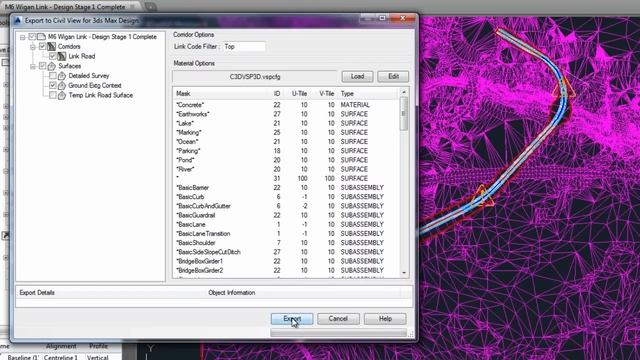
Task: Click the material list scroll-up arrow
Action: coord(404,92)
